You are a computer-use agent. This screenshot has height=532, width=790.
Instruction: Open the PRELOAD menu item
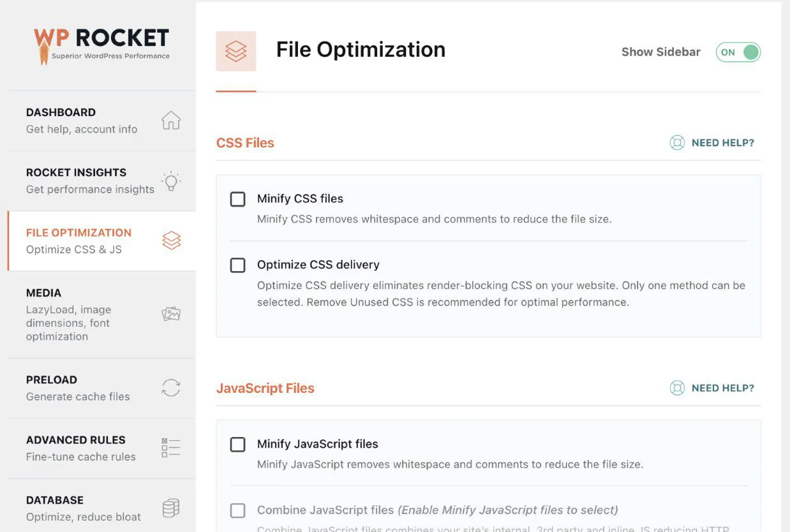click(102, 388)
